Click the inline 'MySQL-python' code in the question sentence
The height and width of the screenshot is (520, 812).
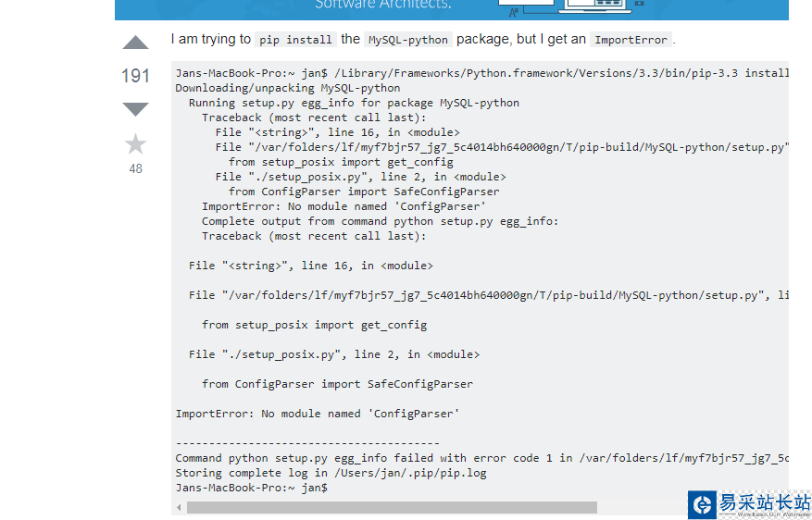pos(408,40)
